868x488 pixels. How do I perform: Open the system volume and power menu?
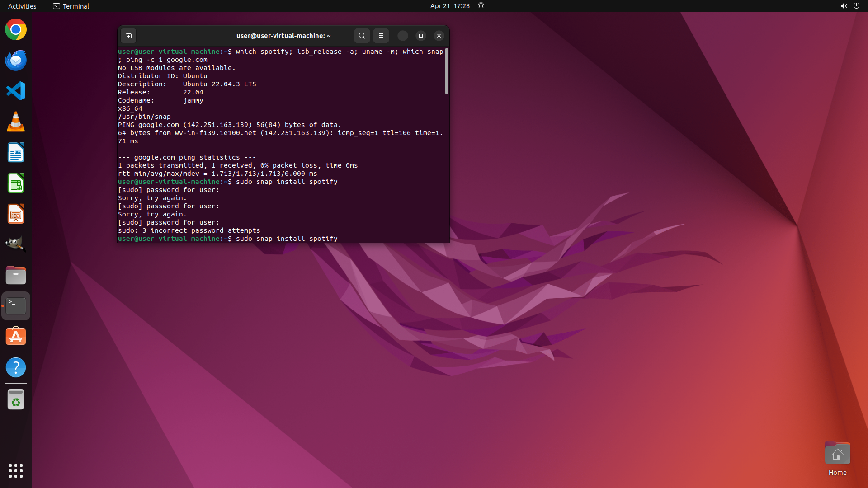849,6
